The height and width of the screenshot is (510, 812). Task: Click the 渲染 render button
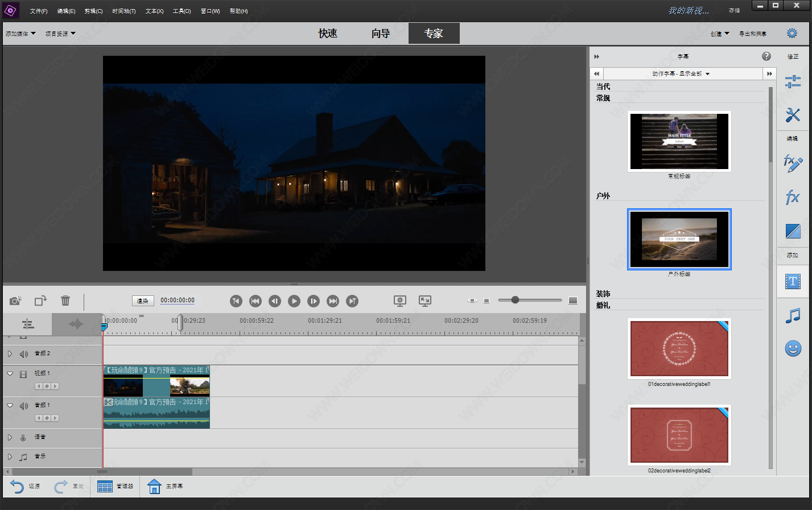(143, 301)
